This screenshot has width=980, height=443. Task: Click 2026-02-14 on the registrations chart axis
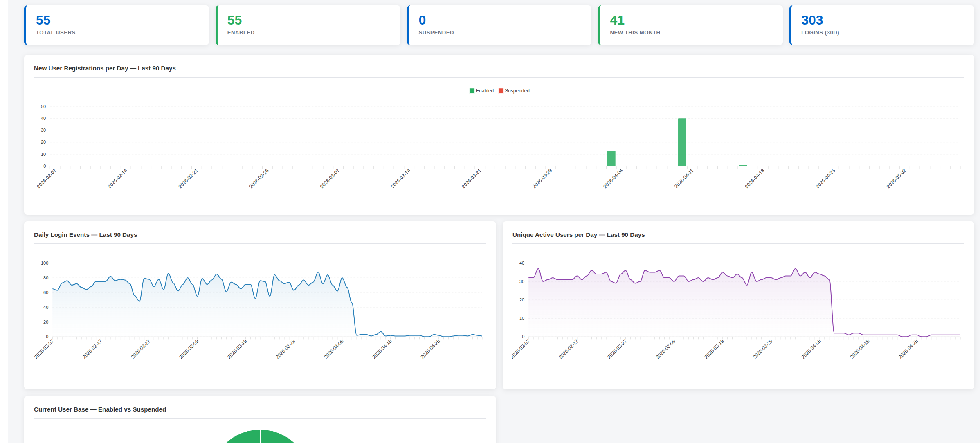click(118, 178)
